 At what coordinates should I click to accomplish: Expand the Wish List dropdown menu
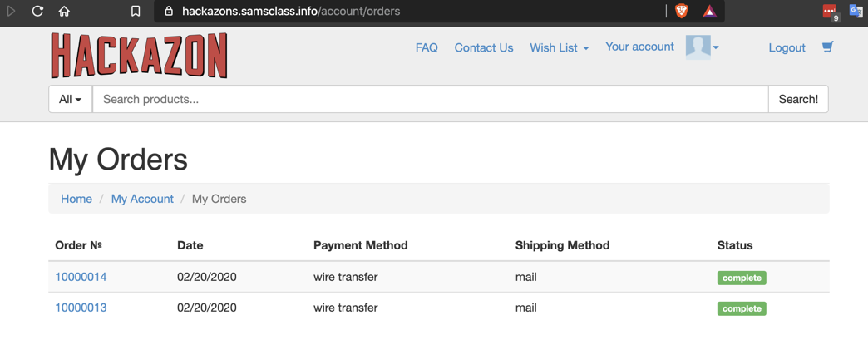[560, 47]
